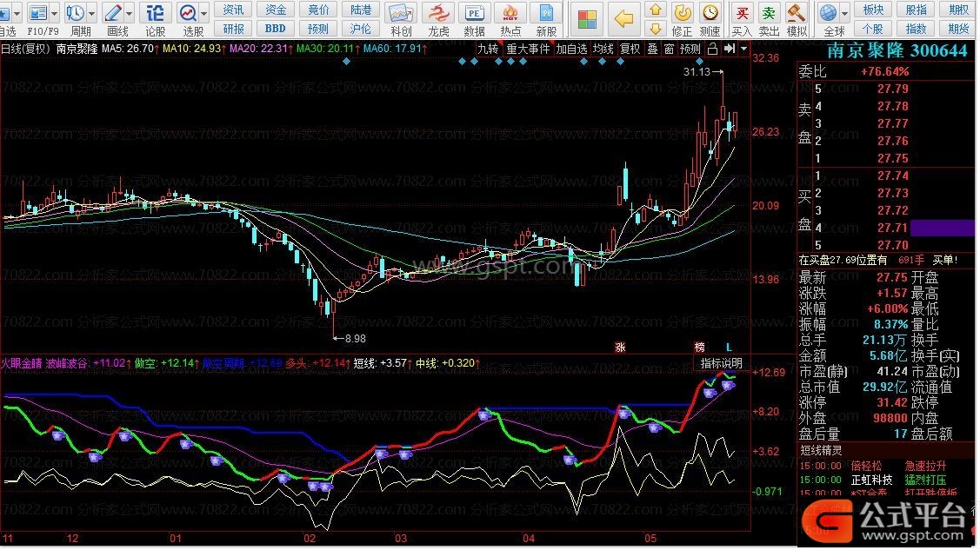
Task: Click the 沪伦 button
Action: pos(361,29)
